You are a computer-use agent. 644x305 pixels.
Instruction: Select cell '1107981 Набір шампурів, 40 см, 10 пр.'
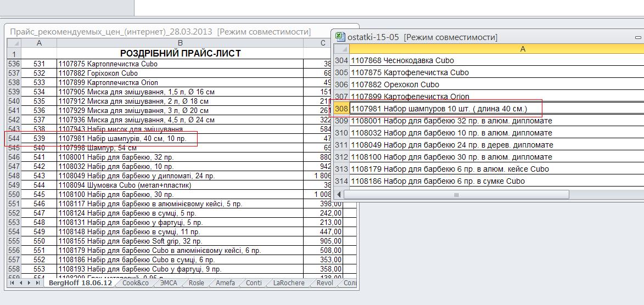[180, 139]
